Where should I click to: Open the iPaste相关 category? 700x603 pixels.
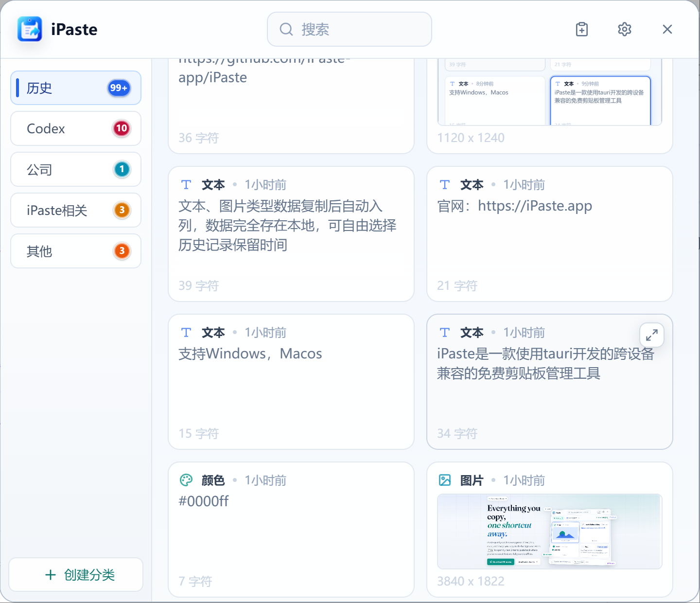[x=76, y=210]
